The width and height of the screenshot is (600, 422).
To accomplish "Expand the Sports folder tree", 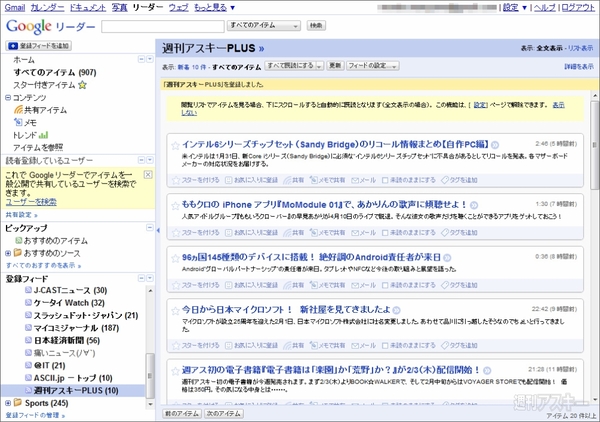I will pos(8,403).
